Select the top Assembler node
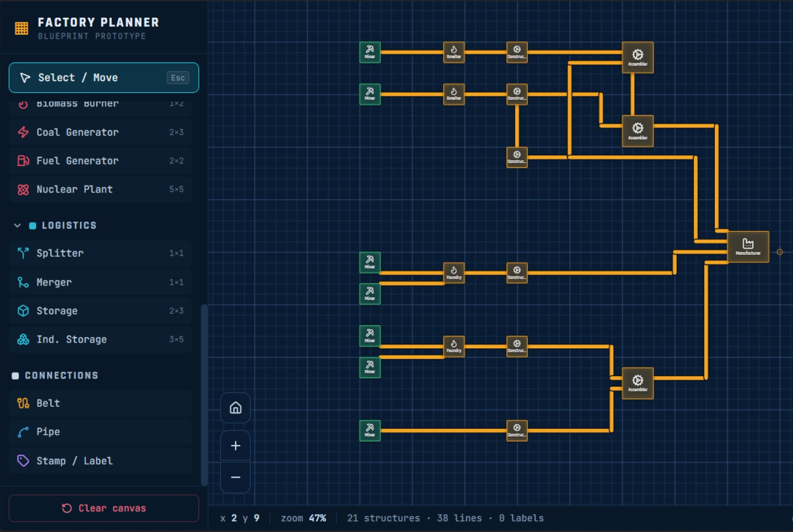793x532 pixels. [638, 57]
